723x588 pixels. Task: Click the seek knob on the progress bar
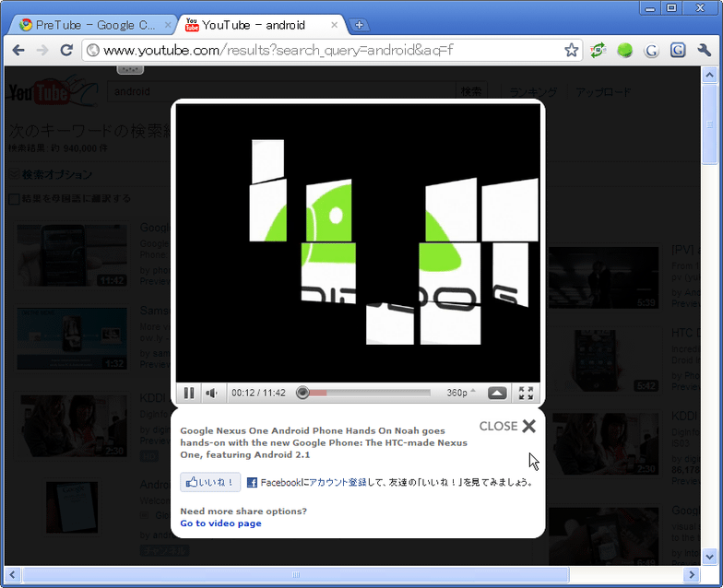click(x=302, y=393)
